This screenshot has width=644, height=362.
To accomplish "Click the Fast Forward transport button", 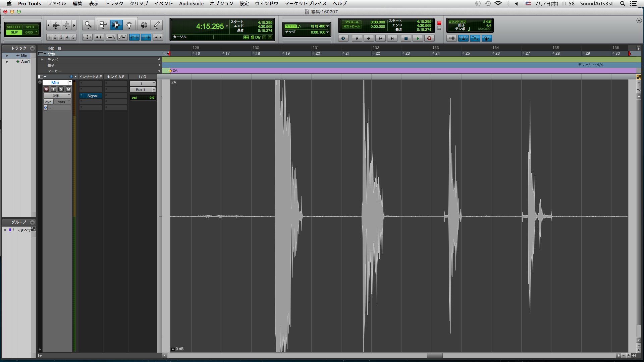I will [380, 38].
